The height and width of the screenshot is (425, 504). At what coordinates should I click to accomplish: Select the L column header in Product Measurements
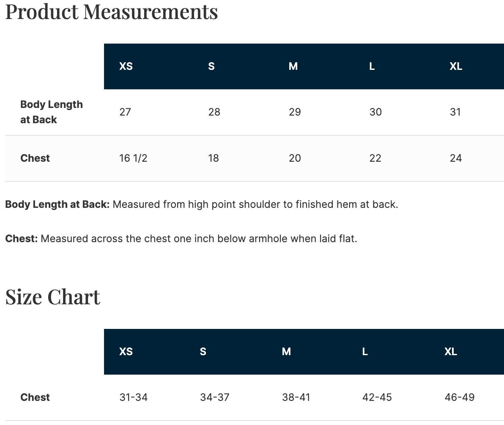(372, 66)
